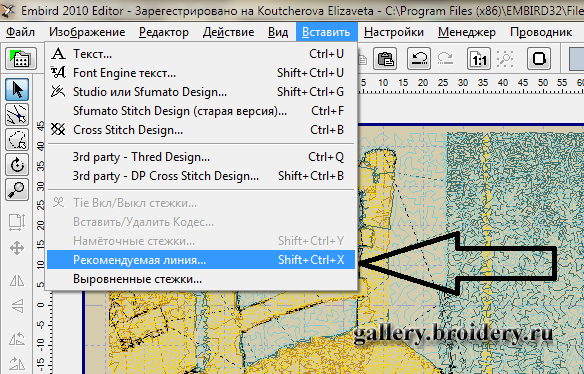This screenshot has width=584, height=374.
Task: Click the Undo toolbar icon
Action: (x=419, y=58)
